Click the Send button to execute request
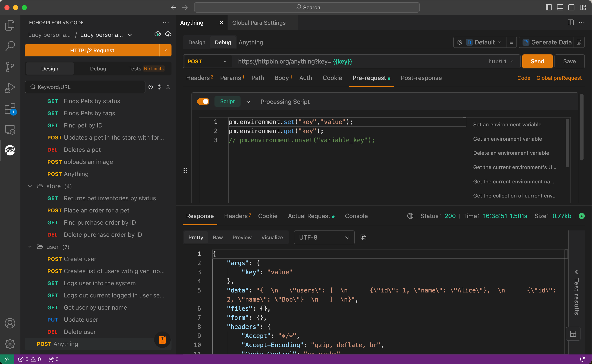Image resolution: width=592 pixels, height=364 pixels. click(x=538, y=61)
